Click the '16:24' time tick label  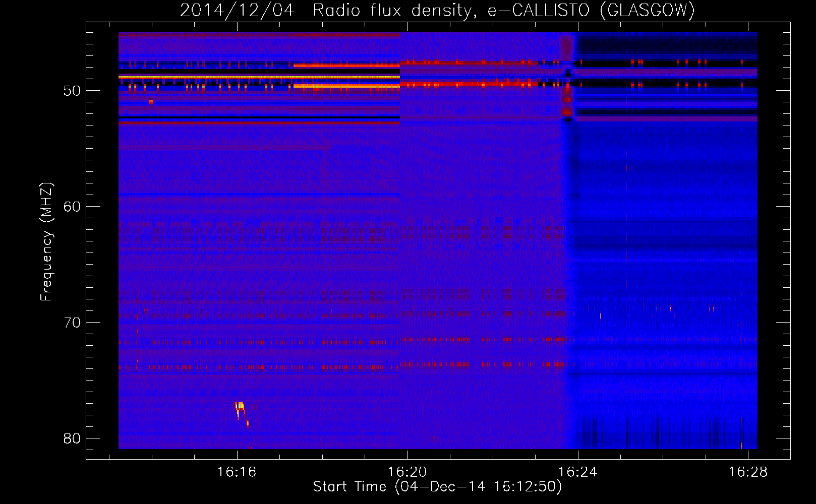click(577, 472)
